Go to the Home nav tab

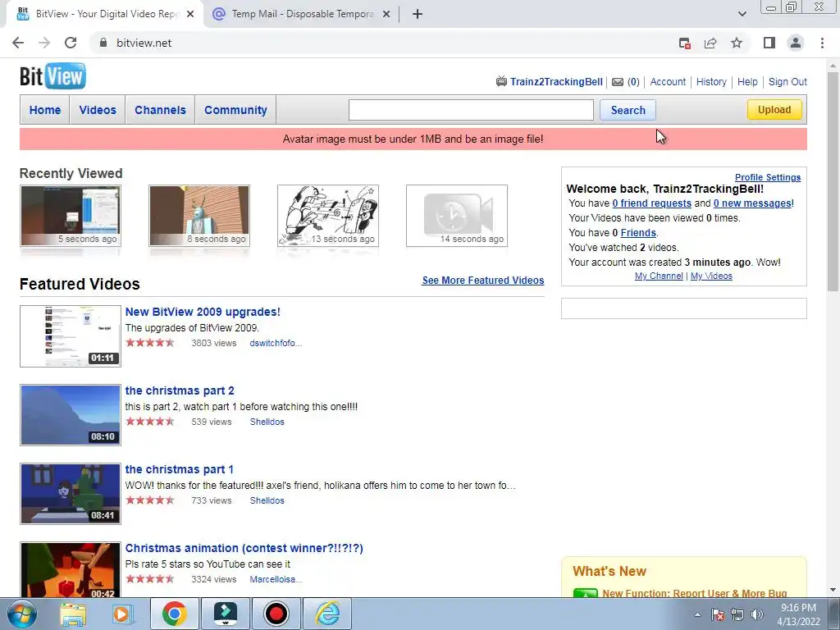pos(45,110)
